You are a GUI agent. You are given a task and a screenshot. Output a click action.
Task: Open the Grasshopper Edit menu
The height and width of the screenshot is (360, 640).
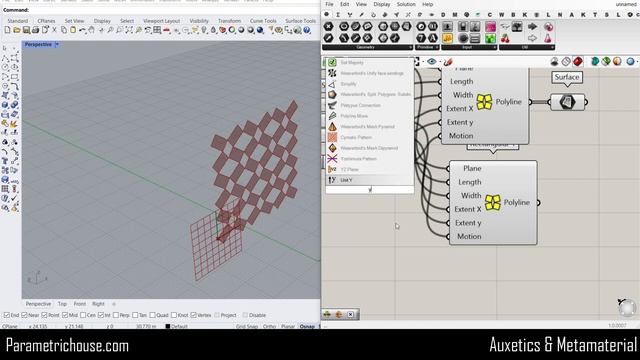point(344,4)
